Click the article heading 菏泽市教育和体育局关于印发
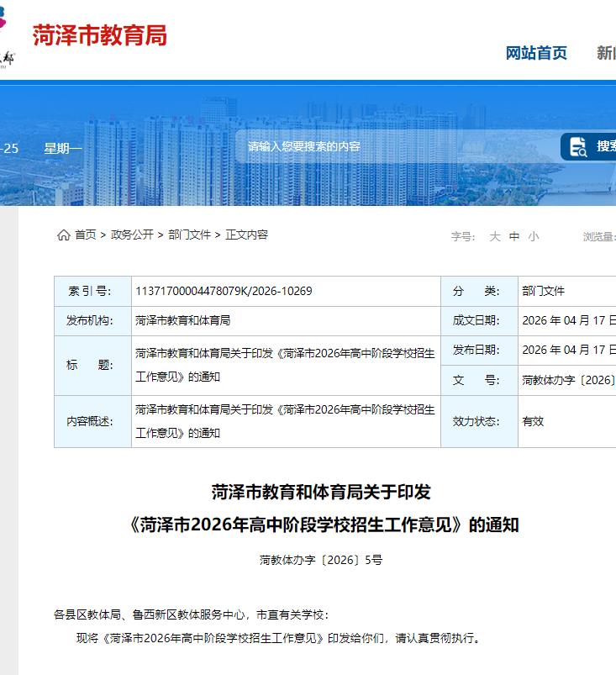 tap(321, 492)
